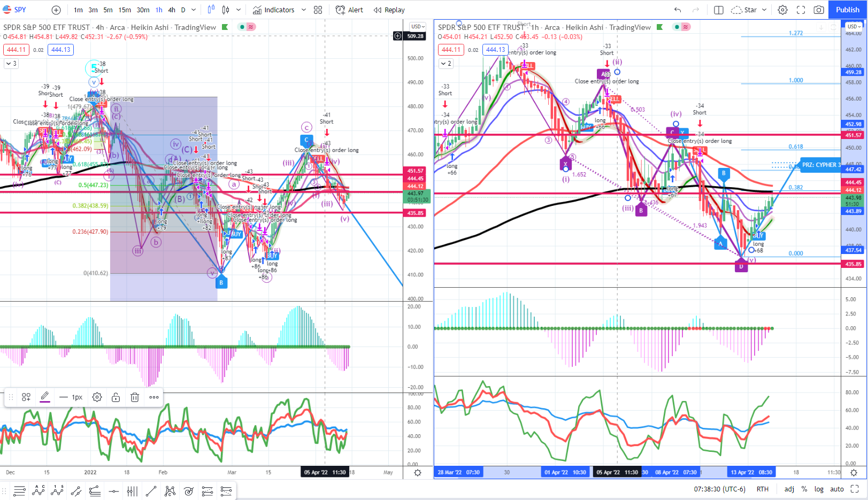Screen dimensions: 868x500
Task: Open purple line color pencil picker
Action: click(45, 397)
